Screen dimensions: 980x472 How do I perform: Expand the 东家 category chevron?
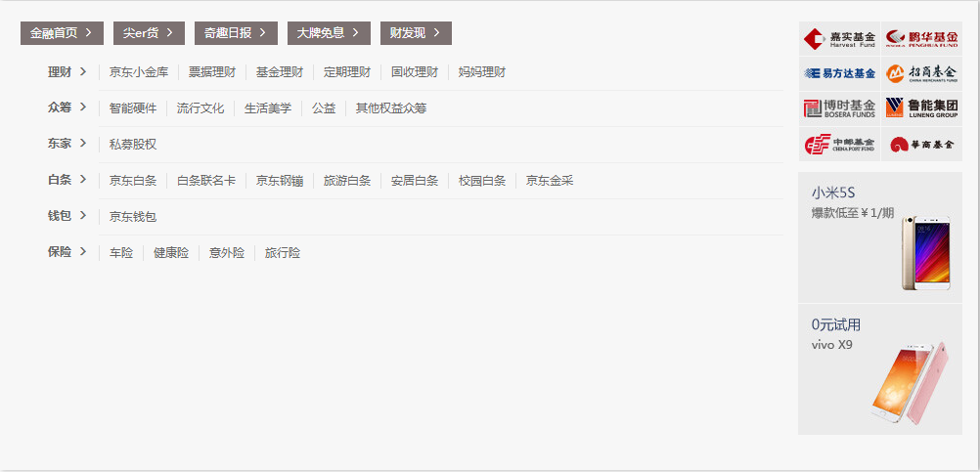click(82, 144)
